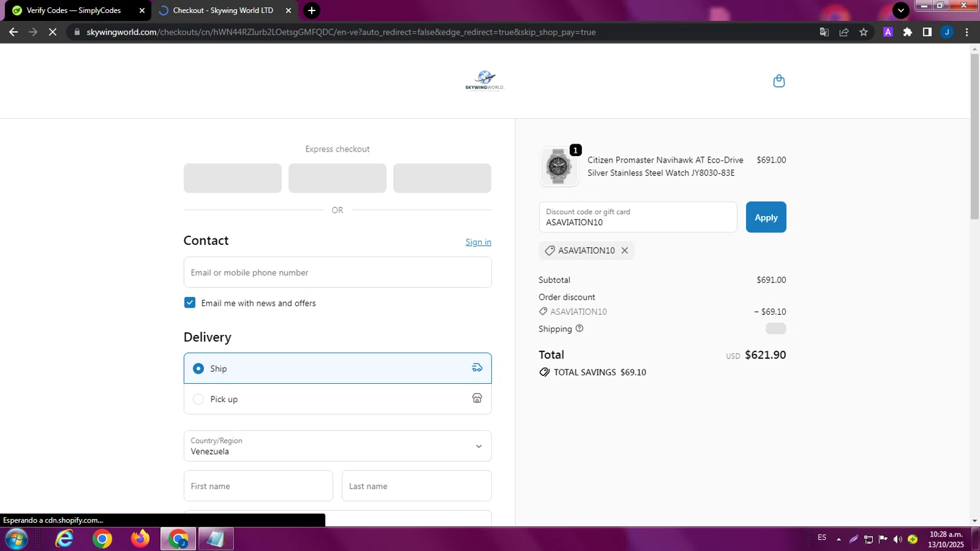Click the first express checkout button

(x=233, y=178)
